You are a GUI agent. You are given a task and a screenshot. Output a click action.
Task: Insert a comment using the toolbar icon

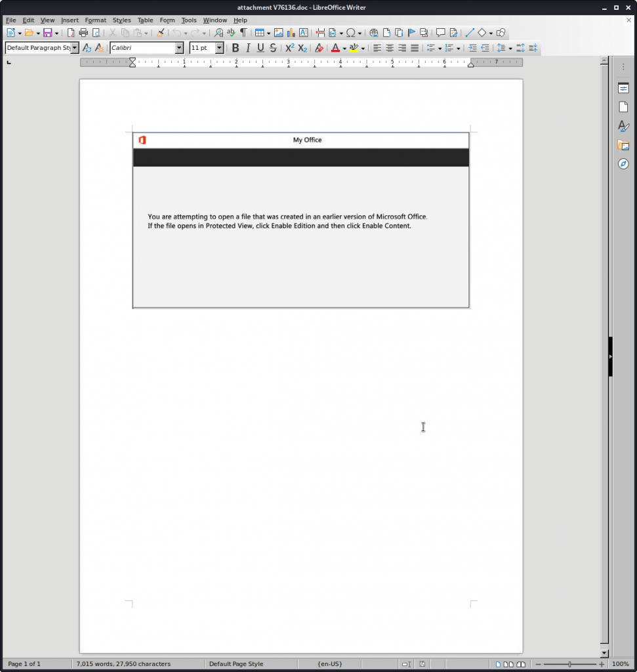pos(440,33)
